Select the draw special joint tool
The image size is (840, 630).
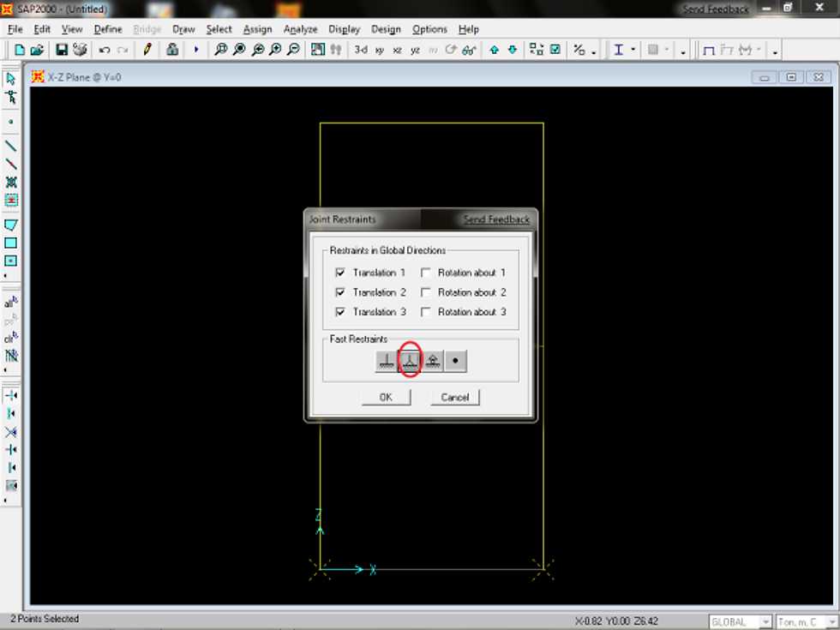[10, 122]
